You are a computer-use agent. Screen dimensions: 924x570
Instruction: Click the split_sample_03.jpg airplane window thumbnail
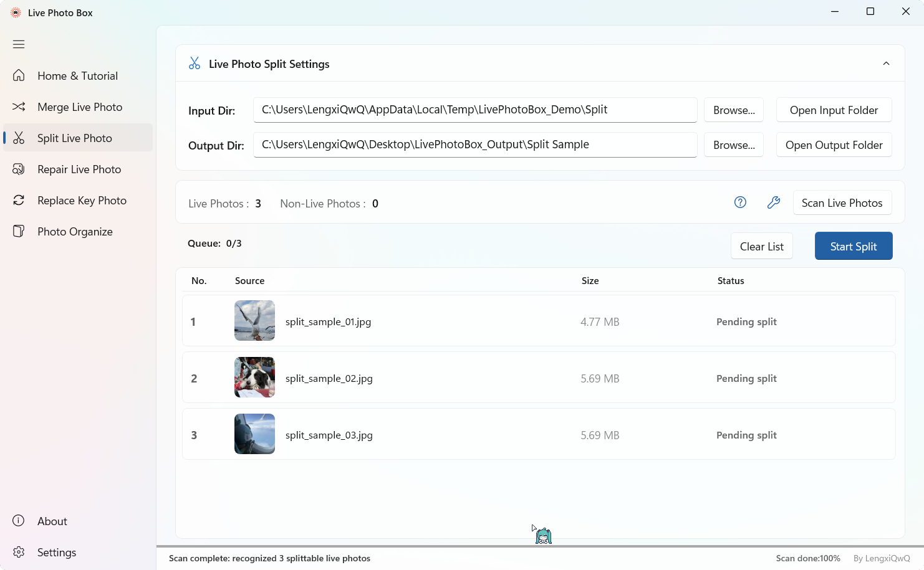[254, 434]
